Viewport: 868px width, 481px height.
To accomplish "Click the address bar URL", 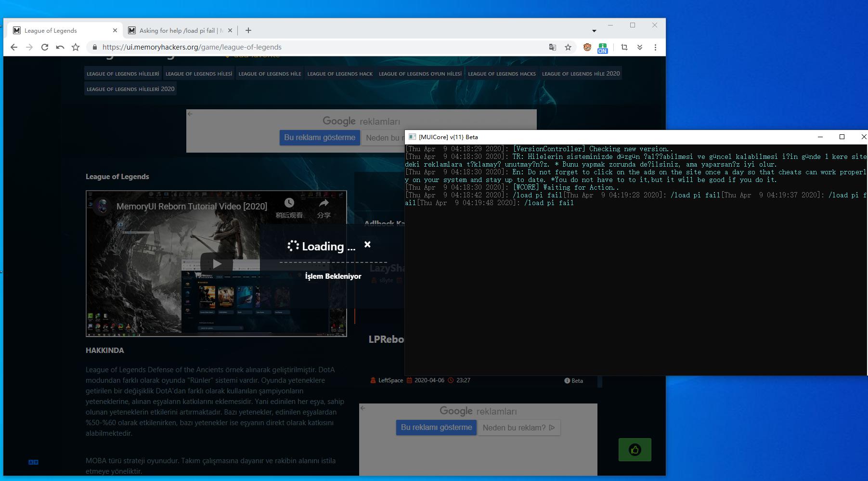I will point(192,47).
